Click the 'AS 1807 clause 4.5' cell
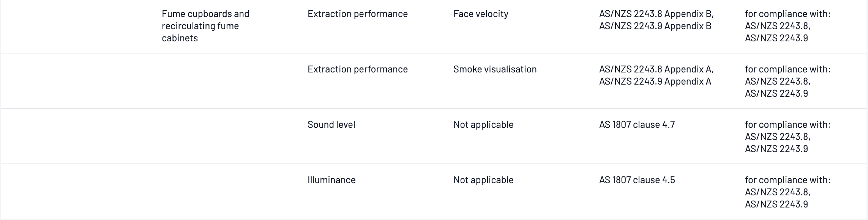Screen dimensions: 868x220 click(x=637, y=180)
